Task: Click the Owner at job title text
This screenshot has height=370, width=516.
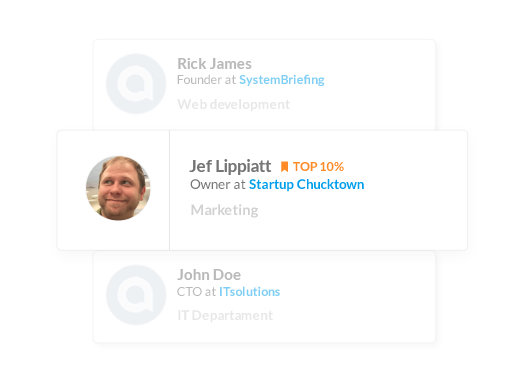Action: (218, 184)
